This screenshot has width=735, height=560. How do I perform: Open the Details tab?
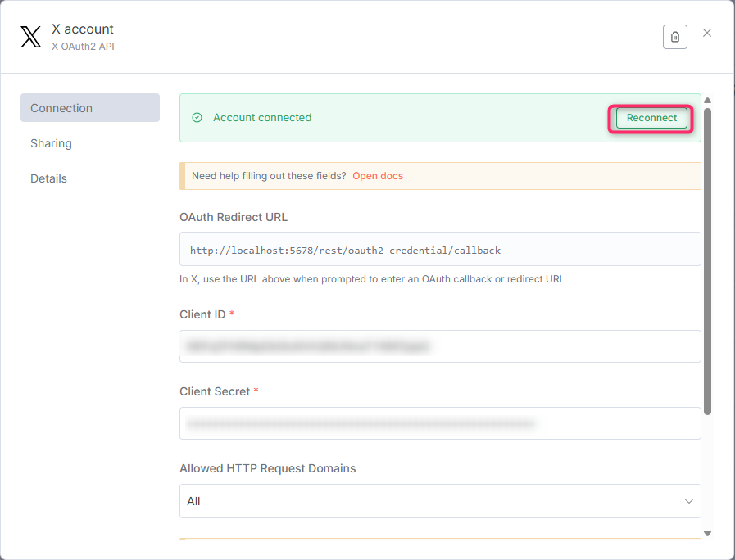pos(49,178)
